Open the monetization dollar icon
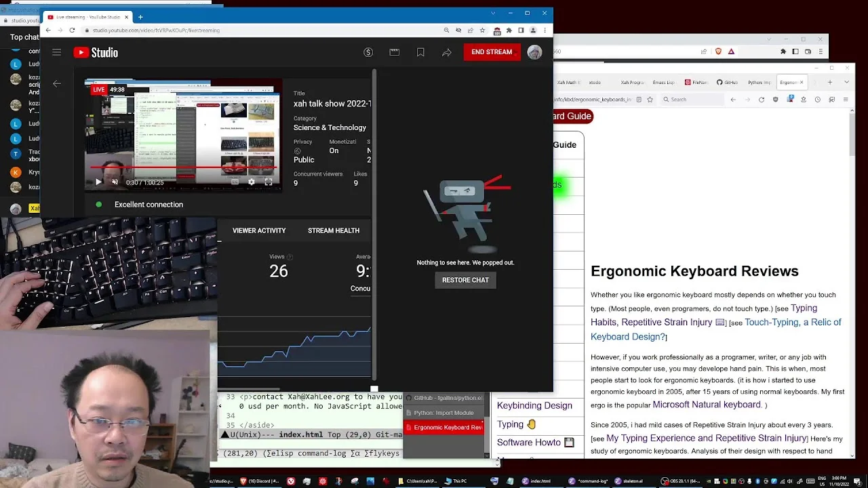868x488 pixels. tap(368, 52)
